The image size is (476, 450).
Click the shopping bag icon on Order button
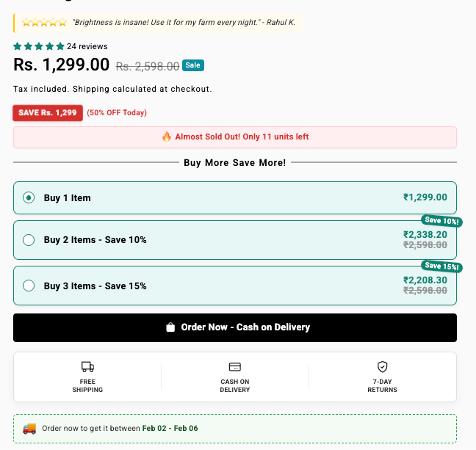tap(170, 327)
